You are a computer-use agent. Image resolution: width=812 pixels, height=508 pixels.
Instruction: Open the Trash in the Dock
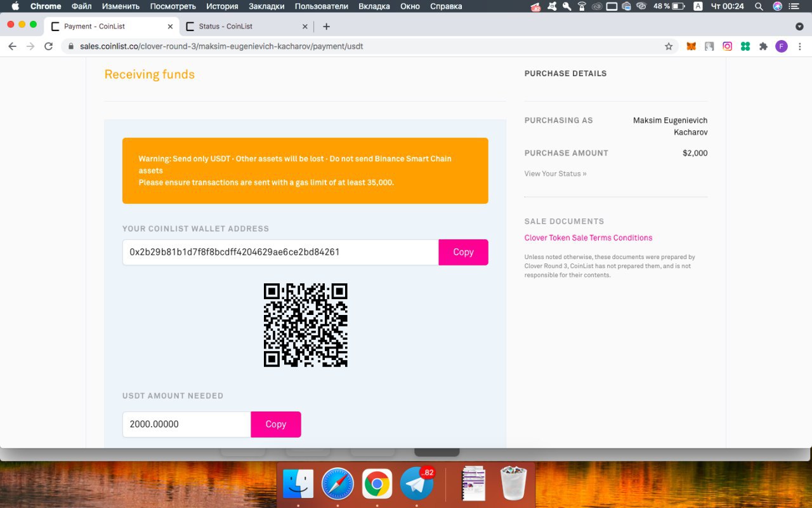pos(513,484)
